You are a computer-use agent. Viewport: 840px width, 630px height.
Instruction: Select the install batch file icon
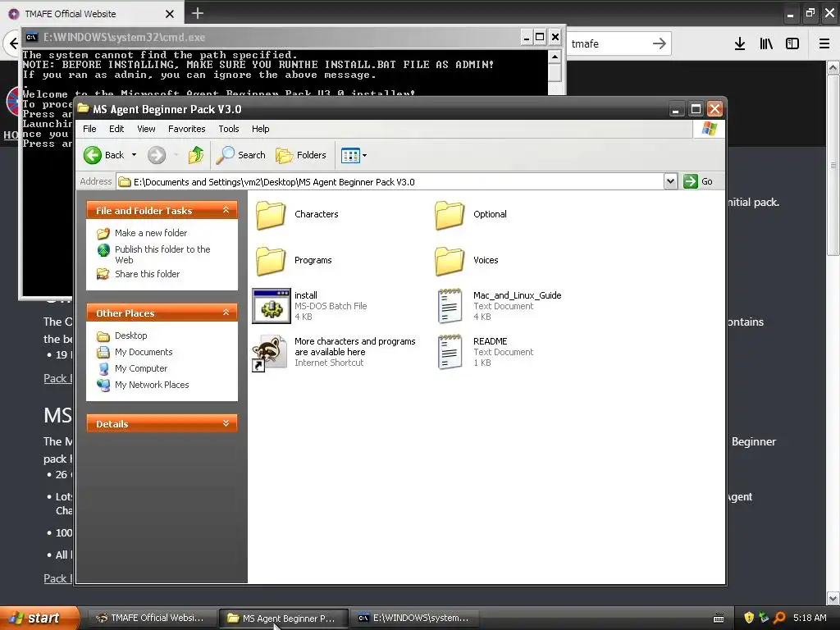pyautogui.click(x=272, y=306)
